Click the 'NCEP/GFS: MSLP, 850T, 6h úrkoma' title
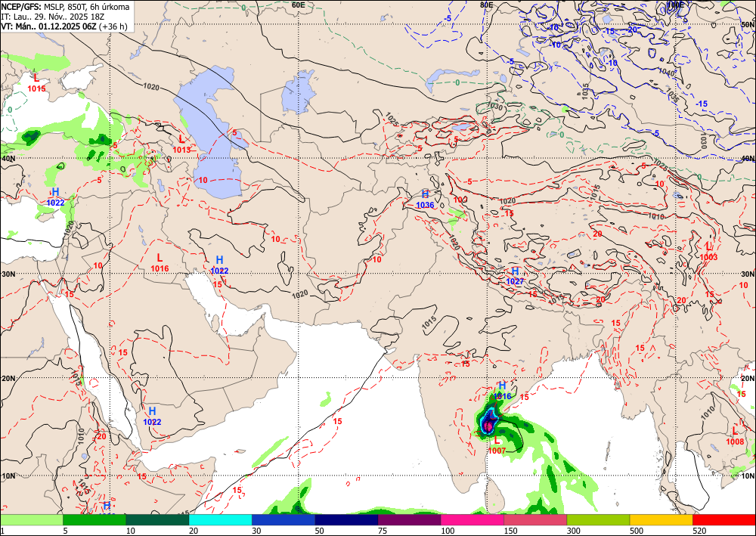 point(65,7)
